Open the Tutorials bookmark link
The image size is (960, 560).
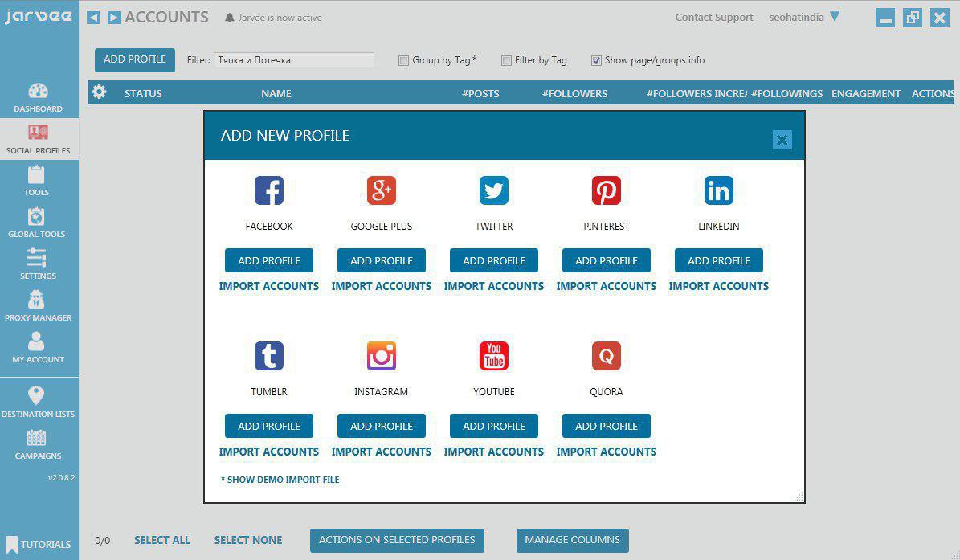tap(38, 544)
